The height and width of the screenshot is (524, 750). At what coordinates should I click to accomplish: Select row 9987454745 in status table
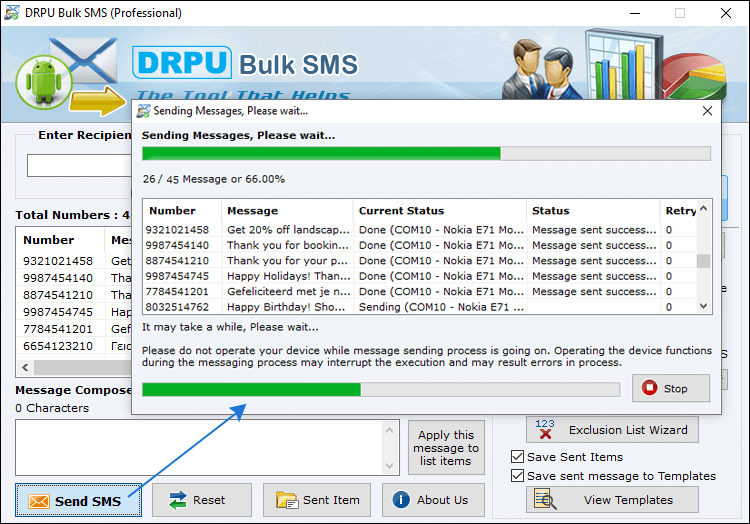pyautogui.click(x=420, y=276)
